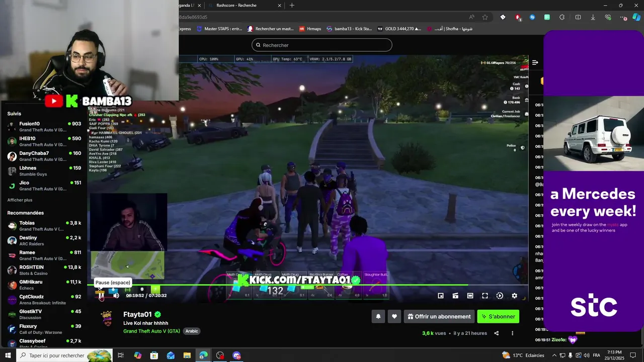This screenshot has height=362, width=644.
Task: Toggle Read aloud in address bar
Action: click(471, 17)
